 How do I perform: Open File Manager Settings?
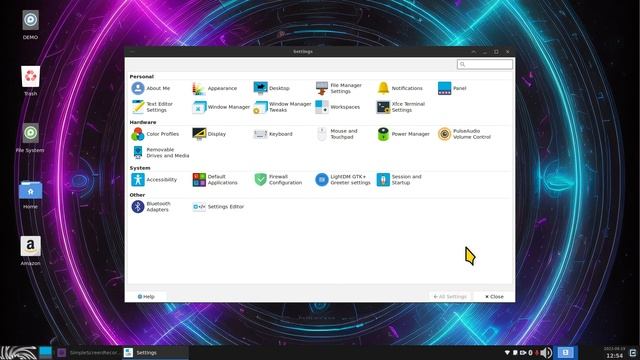pos(339,88)
